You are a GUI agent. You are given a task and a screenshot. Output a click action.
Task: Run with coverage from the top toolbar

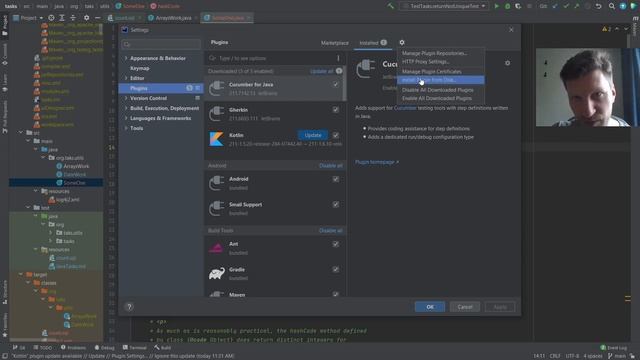click(518, 6)
